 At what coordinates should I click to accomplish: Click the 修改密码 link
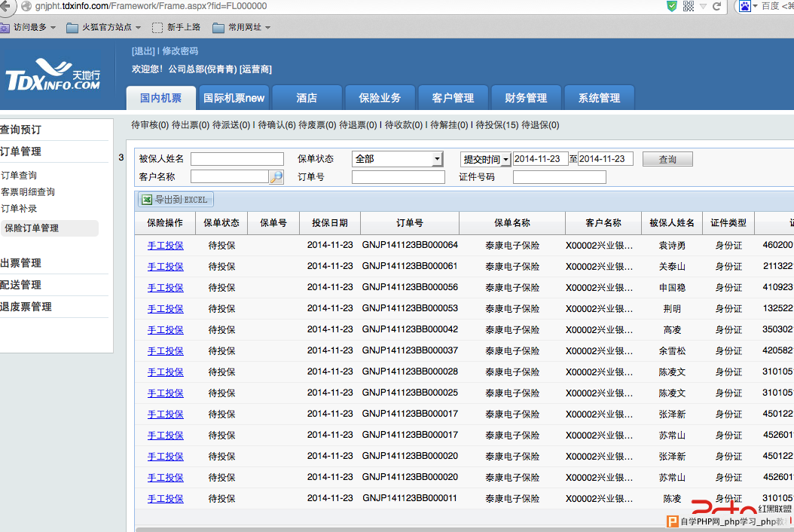(180, 51)
